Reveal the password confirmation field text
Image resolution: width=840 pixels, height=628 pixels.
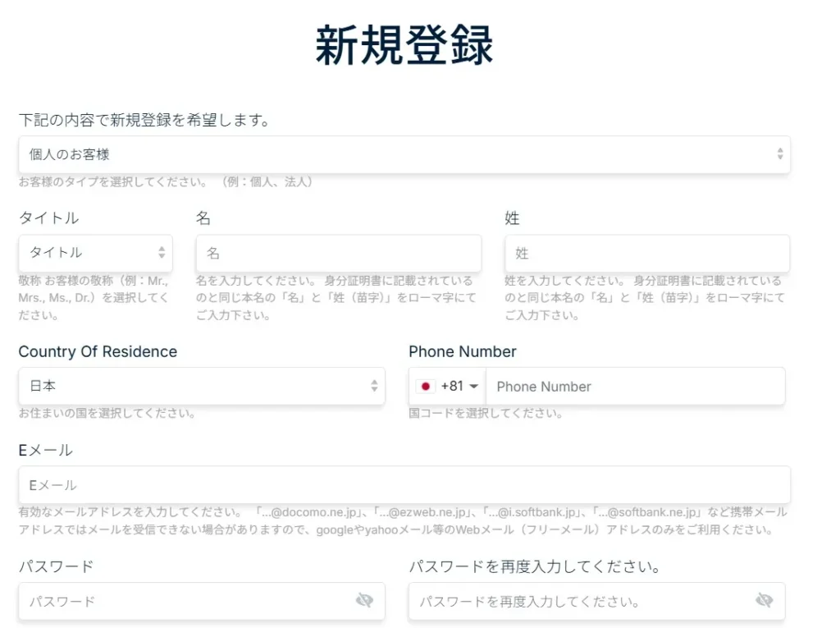[x=765, y=601]
